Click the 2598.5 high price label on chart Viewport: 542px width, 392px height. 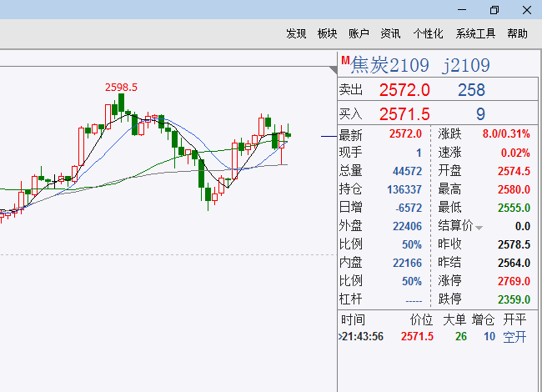[121, 87]
